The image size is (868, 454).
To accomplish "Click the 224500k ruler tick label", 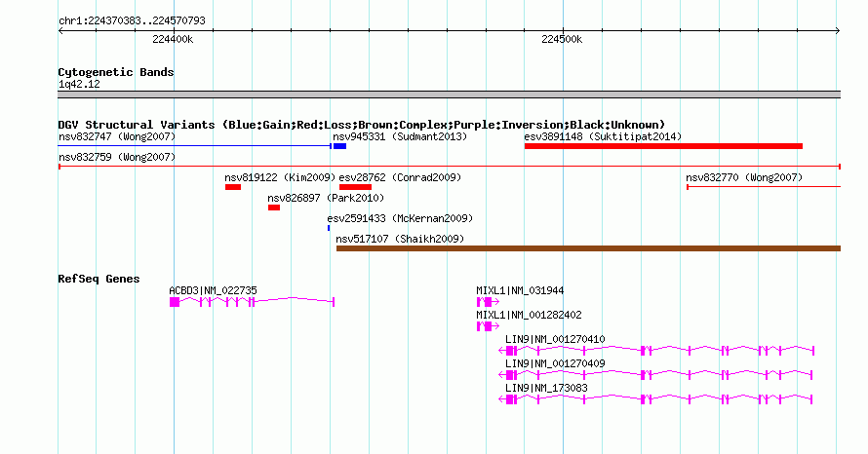I will (562, 39).
